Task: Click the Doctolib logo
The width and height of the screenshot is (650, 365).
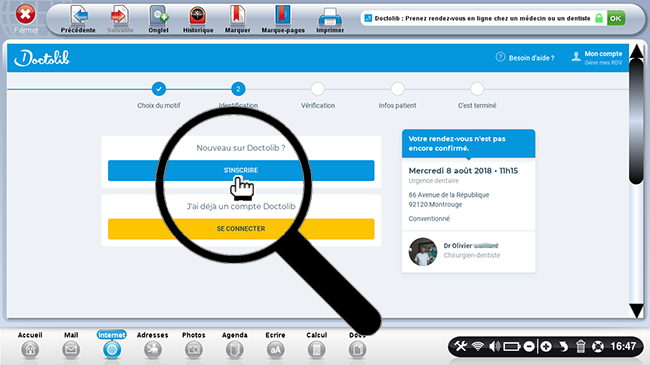Action: click(x=42, y=58)
